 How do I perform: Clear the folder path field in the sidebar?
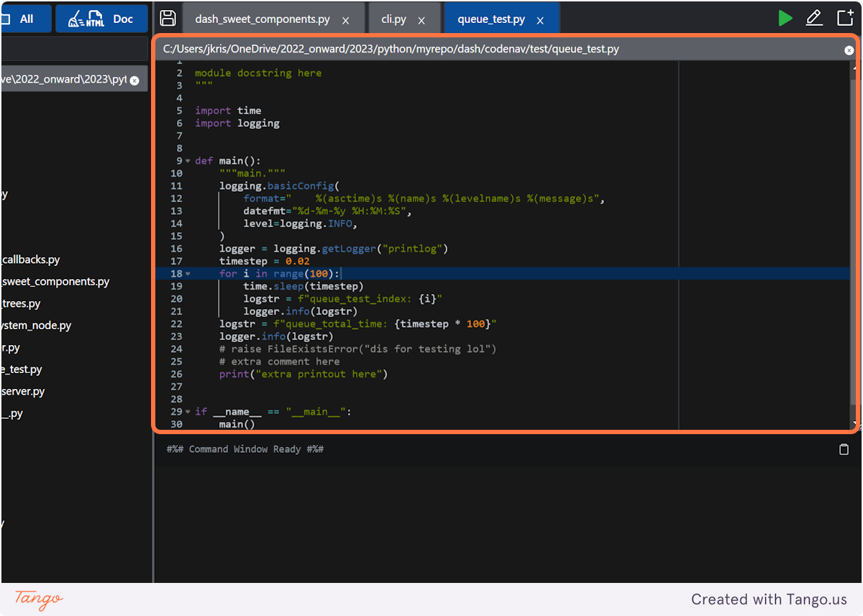click(134, 81)
